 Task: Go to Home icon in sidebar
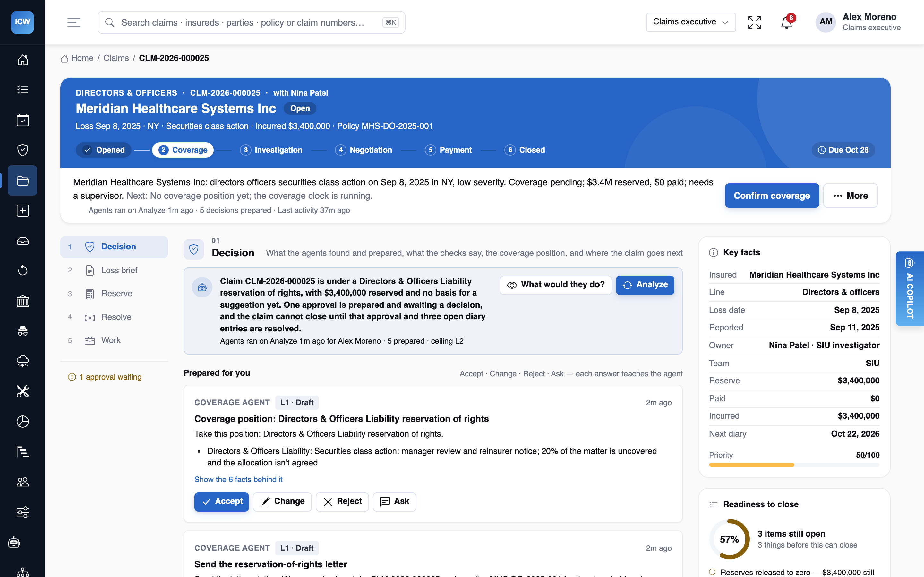(x=22, y=60)
